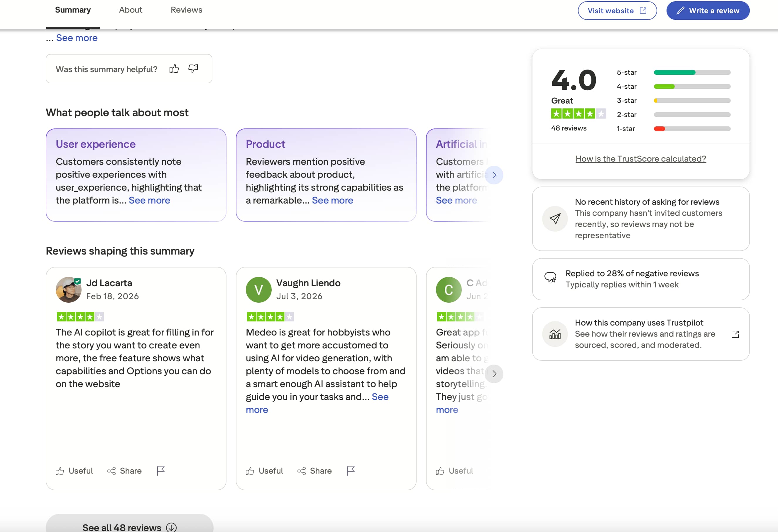This screenshot has height=532, width=778.
Task: Click the thumbs down summary helpful icon
Action: 193,69
